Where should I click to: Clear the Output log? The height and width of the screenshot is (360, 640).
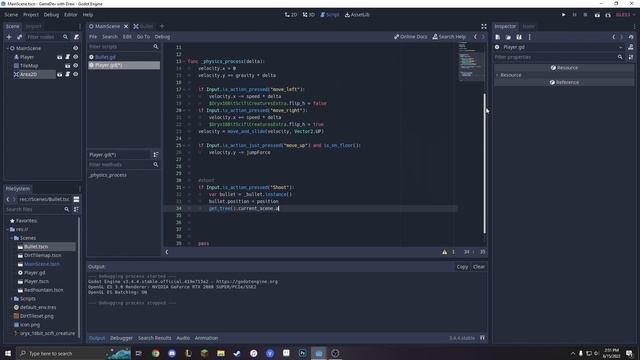[x=479, y=267]
